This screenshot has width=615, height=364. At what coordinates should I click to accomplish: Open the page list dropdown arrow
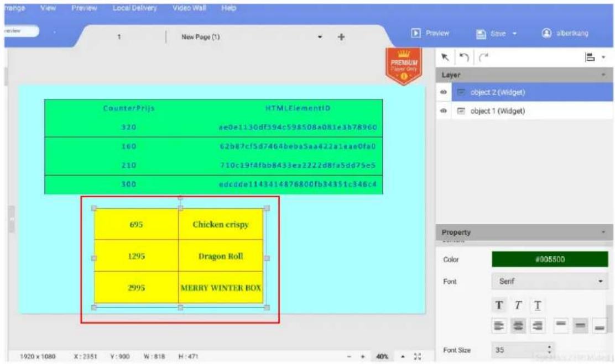point(320,37)
